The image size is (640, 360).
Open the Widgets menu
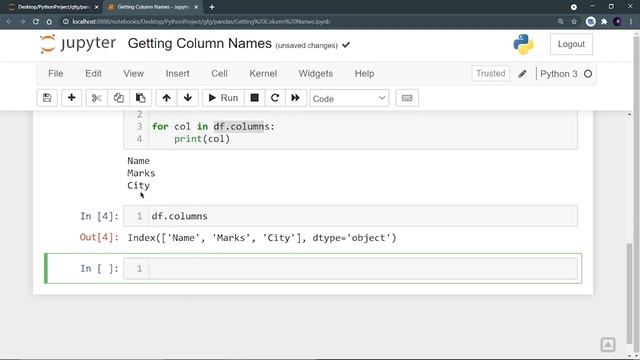point(316,73)
